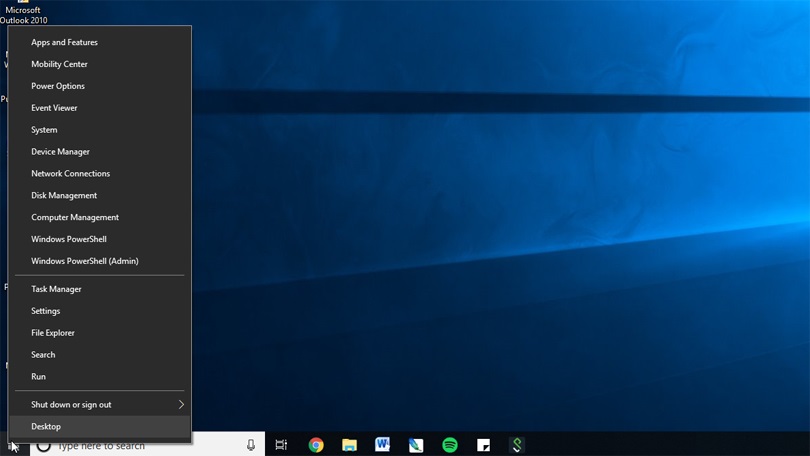The image size is (810, 456).
Task: Open Spotify from the taskbar
Action: point(450,445)
